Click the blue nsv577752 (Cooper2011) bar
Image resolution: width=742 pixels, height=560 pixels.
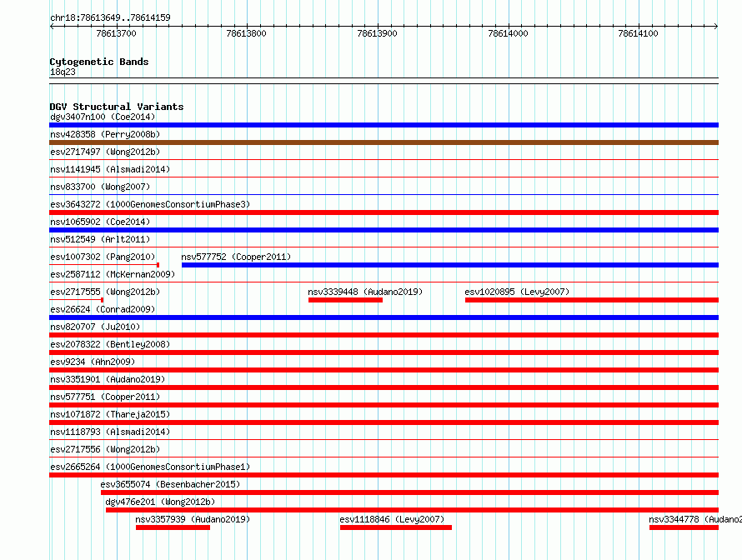pyautogui.click(x=450, y=265)
